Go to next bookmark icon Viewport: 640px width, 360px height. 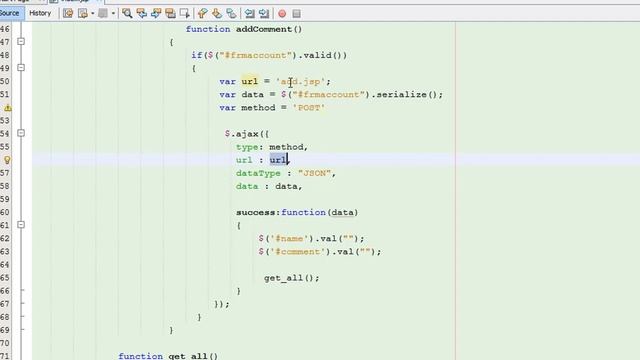click(x=217, y=13)
